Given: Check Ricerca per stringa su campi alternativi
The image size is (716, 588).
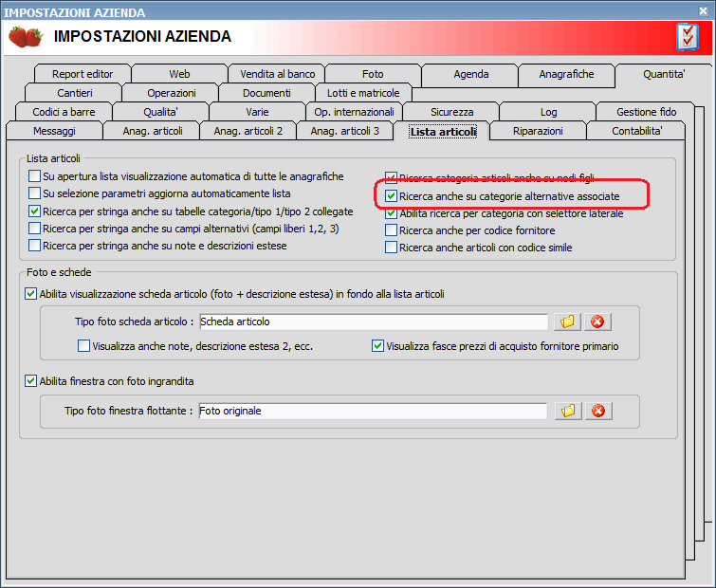Looking at the screenshot, I should [34, 229].
